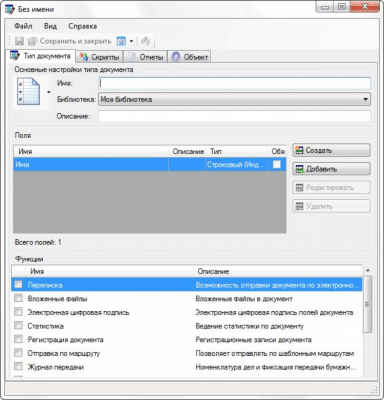Click the Добавить button

tap(331, 169)
